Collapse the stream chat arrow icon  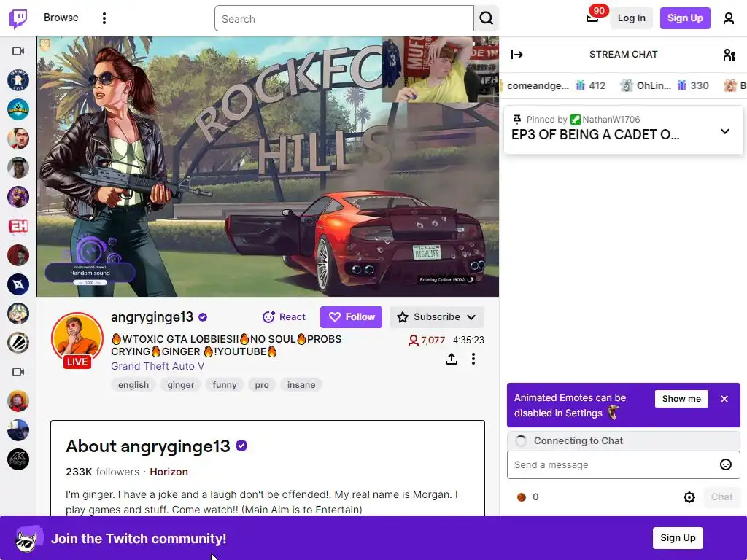[x=517, y=55]
